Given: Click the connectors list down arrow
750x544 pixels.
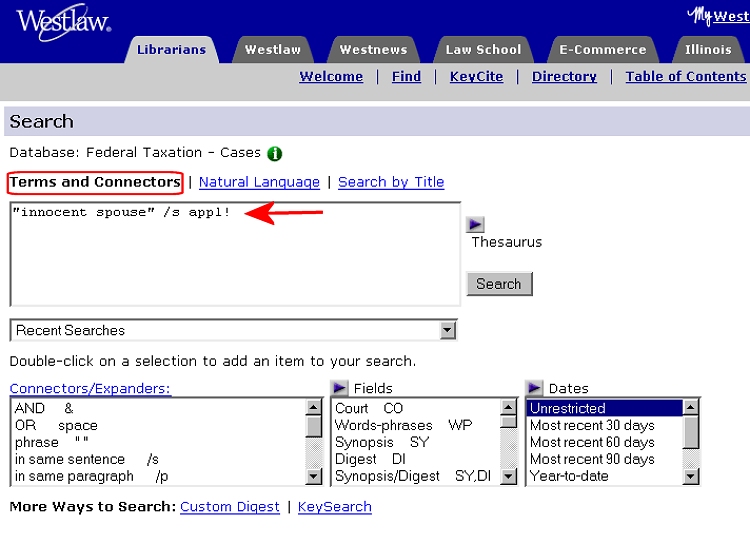Looking at the screenshot, I should 314,477.
